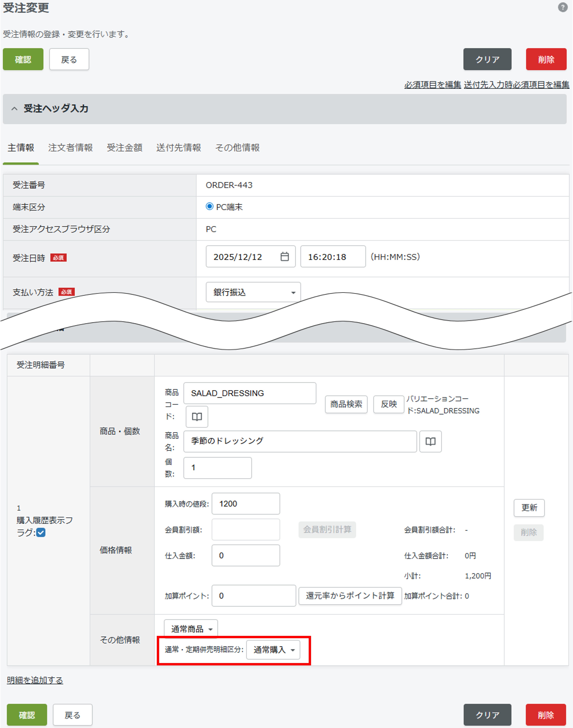573x728 pixels.
Task: Switch to the 主情報 tab
Action: 21,148
